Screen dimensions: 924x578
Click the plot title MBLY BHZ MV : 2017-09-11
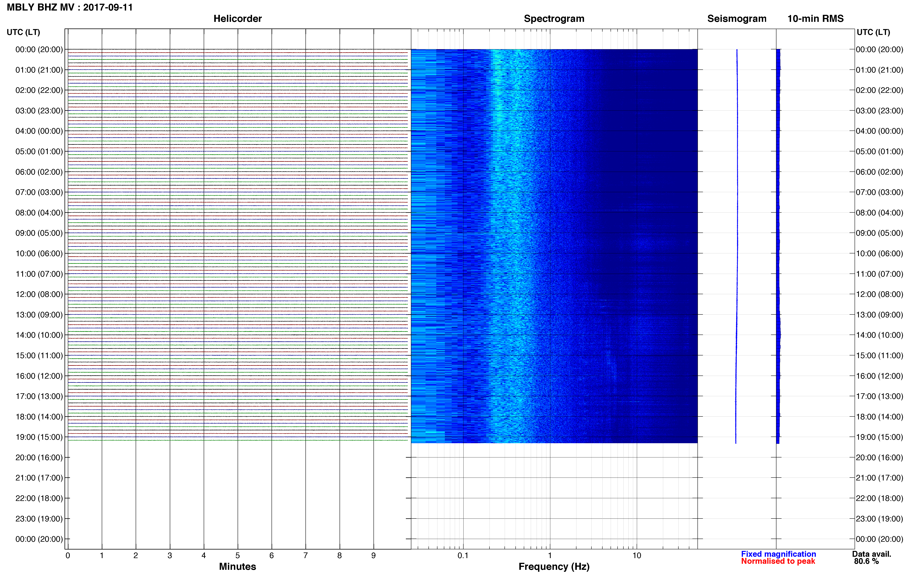(70, 7)
